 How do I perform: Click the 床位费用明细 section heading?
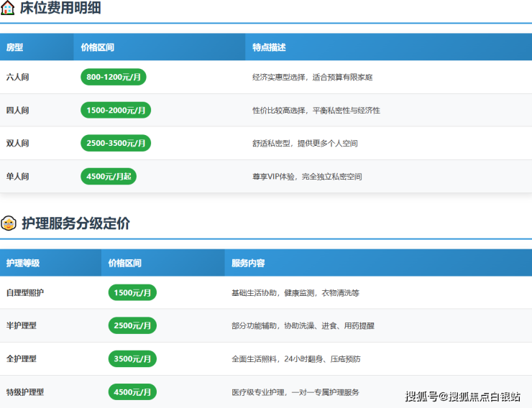pyautogui.click(x=60, y=9)
